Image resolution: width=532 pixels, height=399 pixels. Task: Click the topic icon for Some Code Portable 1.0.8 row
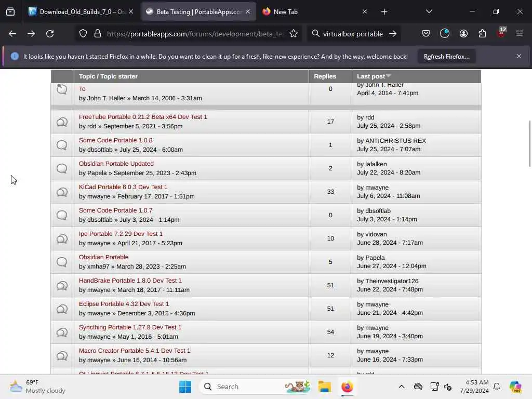pyautogui.click(x=62, y=145)
